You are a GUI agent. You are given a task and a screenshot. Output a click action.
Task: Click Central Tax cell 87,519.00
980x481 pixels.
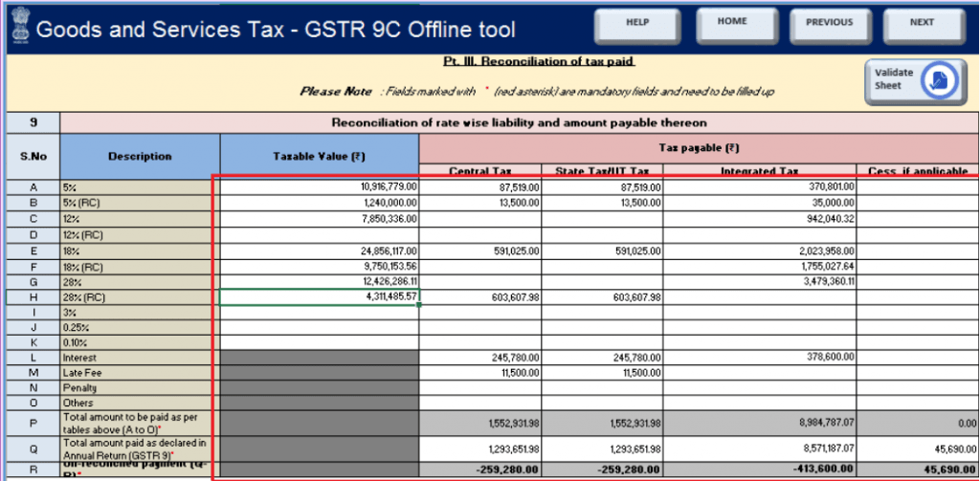point(480,186)
